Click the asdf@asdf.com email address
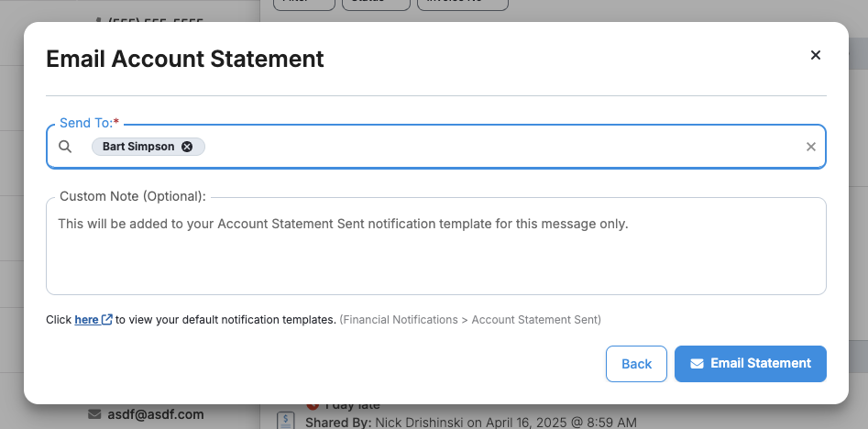Viewport: 868px width, 429px height. tap(156, 414)
